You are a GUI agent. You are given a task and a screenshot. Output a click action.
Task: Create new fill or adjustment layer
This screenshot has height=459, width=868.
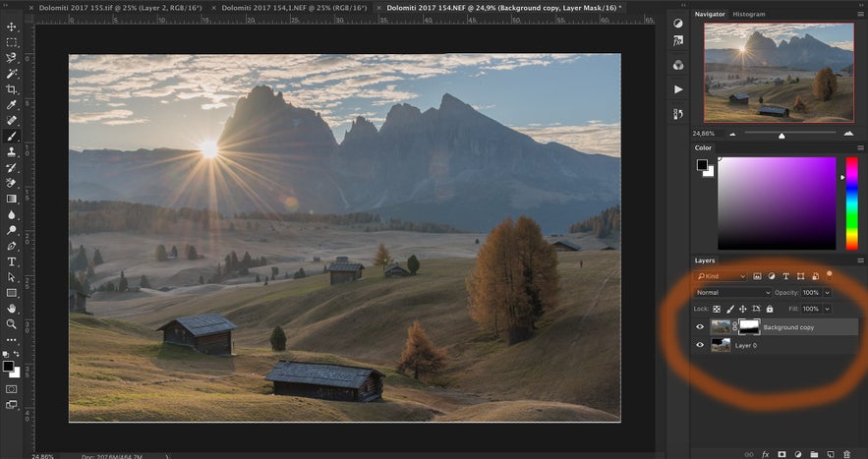coord(797,454)
